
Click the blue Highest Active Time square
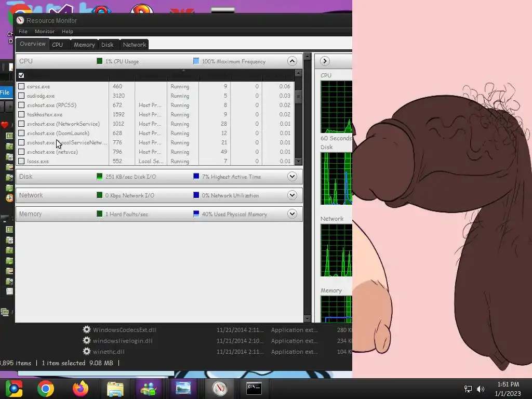click(196, 177)
